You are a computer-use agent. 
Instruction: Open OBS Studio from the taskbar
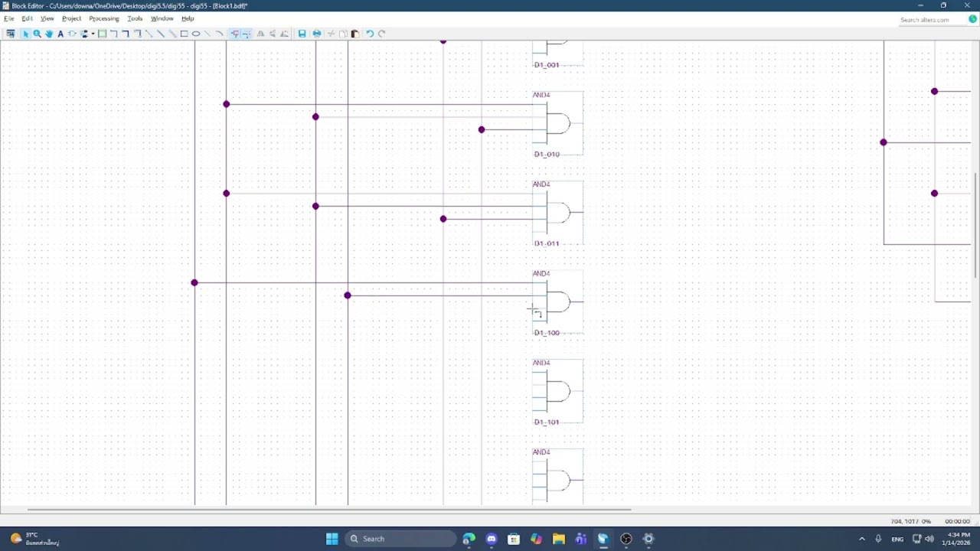coord(626,539)
